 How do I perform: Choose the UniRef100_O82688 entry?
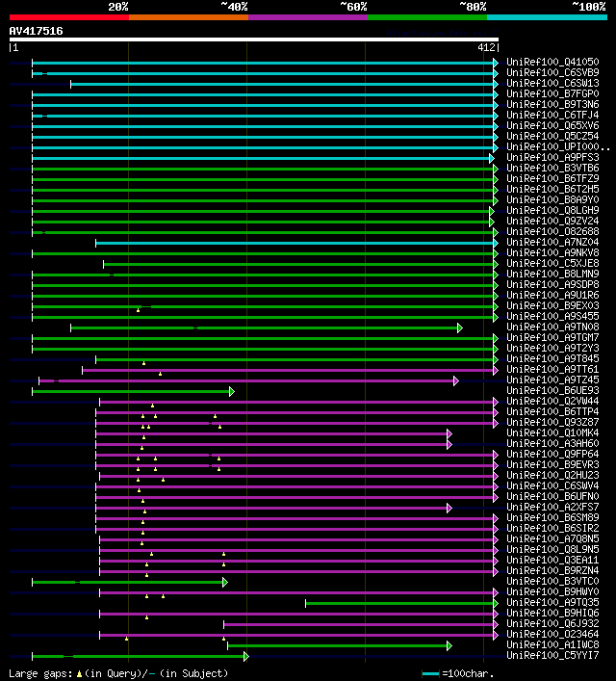[552, 231]
